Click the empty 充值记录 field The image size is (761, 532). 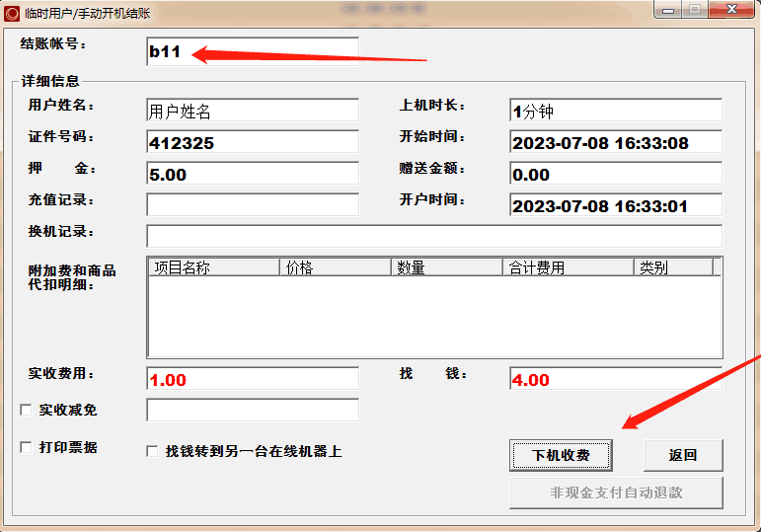click(x=253, y=205)
